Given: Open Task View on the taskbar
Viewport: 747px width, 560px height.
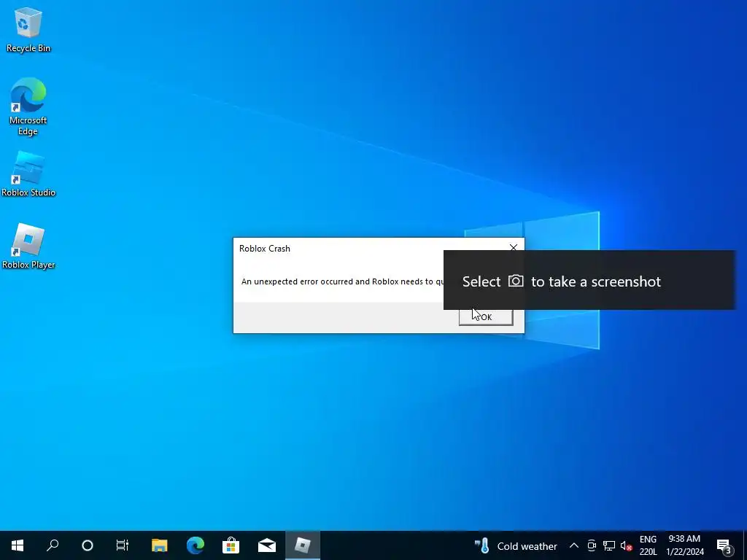Looking at the screenshot, I should tap(123, 545).
